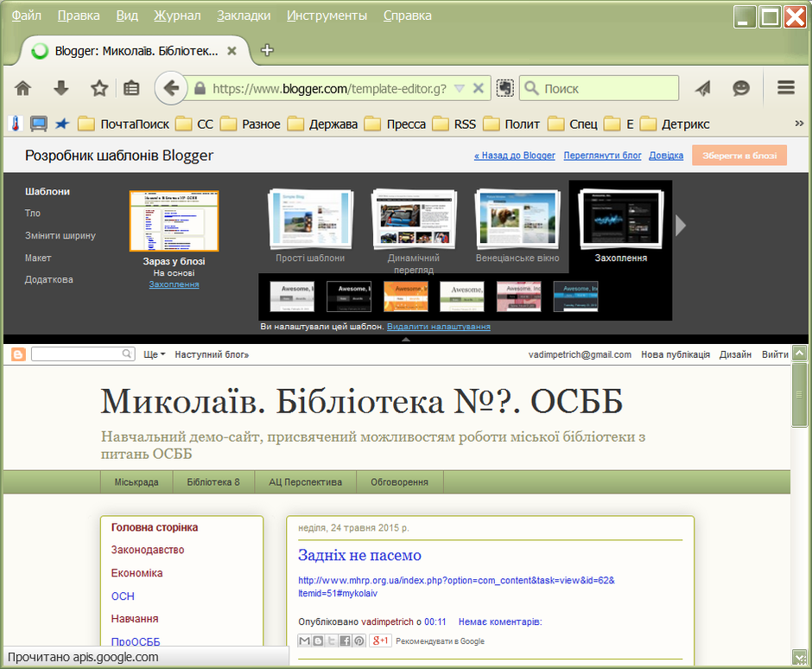The width and height of the screenshot is (812, 669).
Task: Stop loading with the X in address bar
Action: pyautogui.click(x=479, y=89)
